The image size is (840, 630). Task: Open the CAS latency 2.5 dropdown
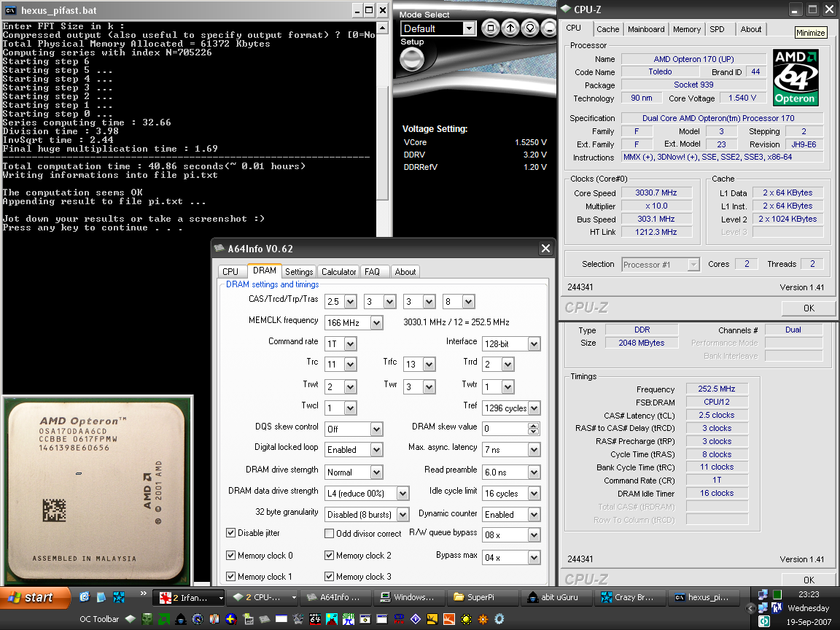click(x=341, y=302)
